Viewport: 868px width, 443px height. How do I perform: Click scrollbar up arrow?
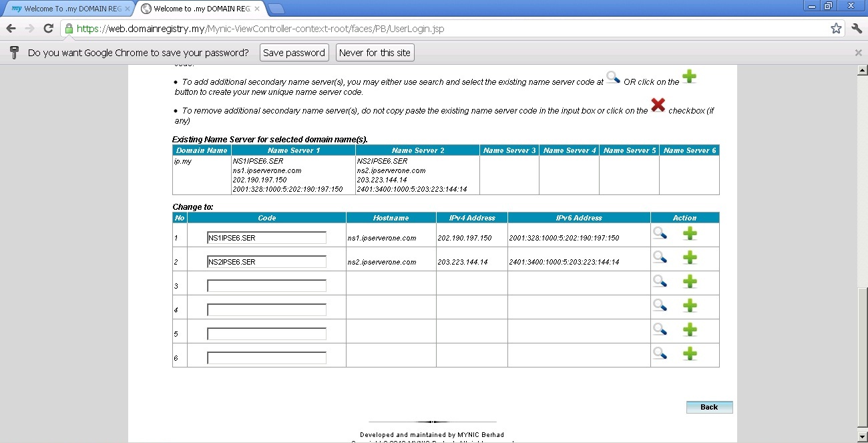click(862, 70)
